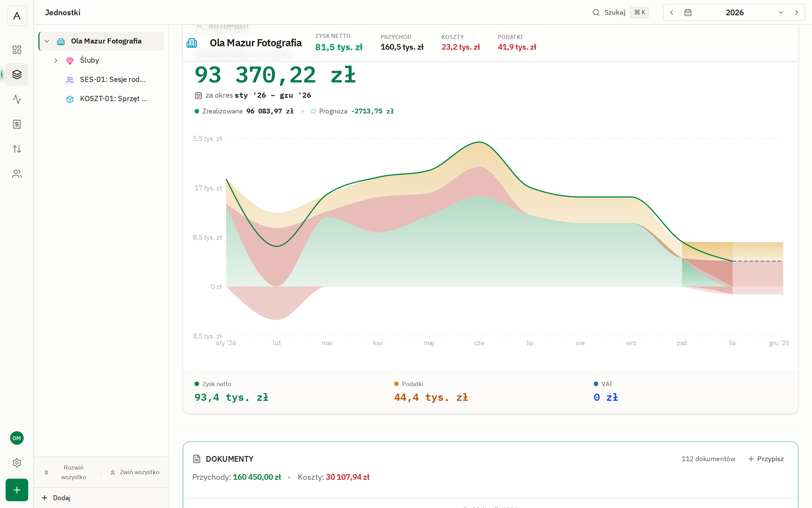812x508 pixels.
Task: Collapse the Ola Mazur Fotografia tree node
Action: click(47, 41)
